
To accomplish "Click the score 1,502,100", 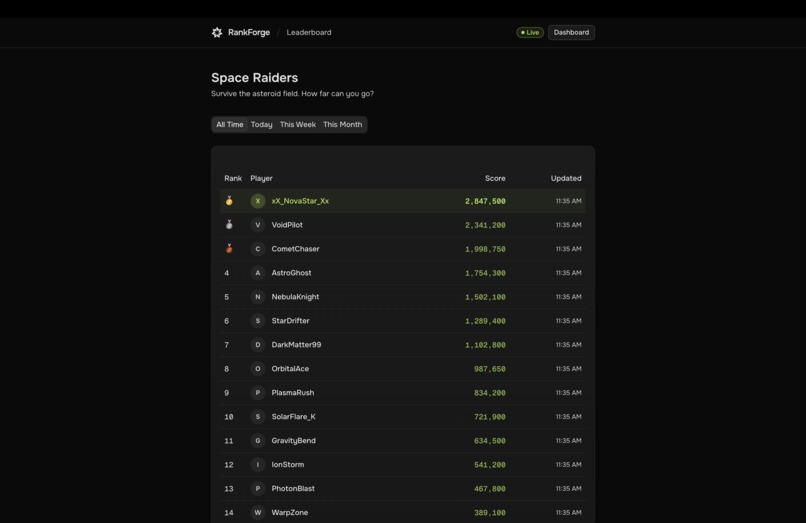I will pos(485,297).
